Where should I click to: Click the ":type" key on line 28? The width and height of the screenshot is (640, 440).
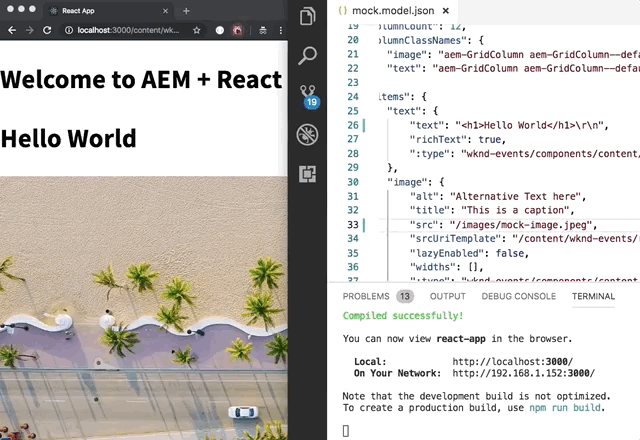430,154
